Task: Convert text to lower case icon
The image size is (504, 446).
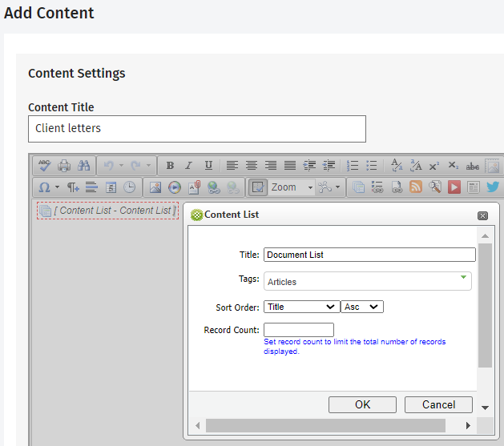Action: tap(397, 166)
